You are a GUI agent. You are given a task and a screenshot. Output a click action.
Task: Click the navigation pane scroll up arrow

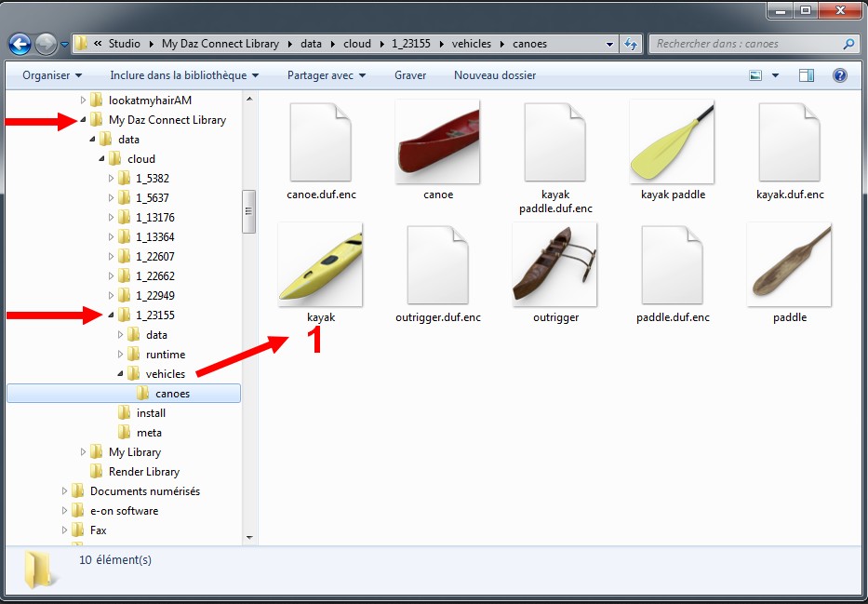[x=249, y=99]
